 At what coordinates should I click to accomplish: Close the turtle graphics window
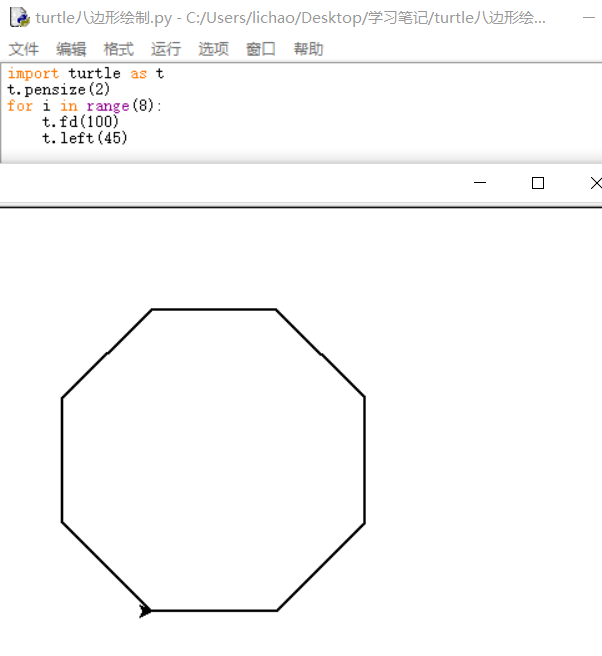(596, 183)
